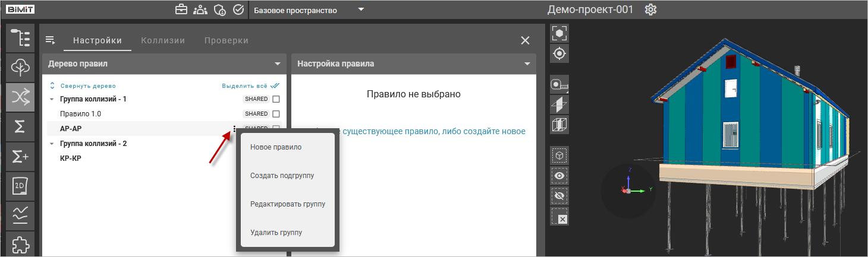This screenshot has height=257, width=868.
Task: Click the puzzle-piece plugins sidebar icon
Action: pyautogui.click(x=20, y=244)
